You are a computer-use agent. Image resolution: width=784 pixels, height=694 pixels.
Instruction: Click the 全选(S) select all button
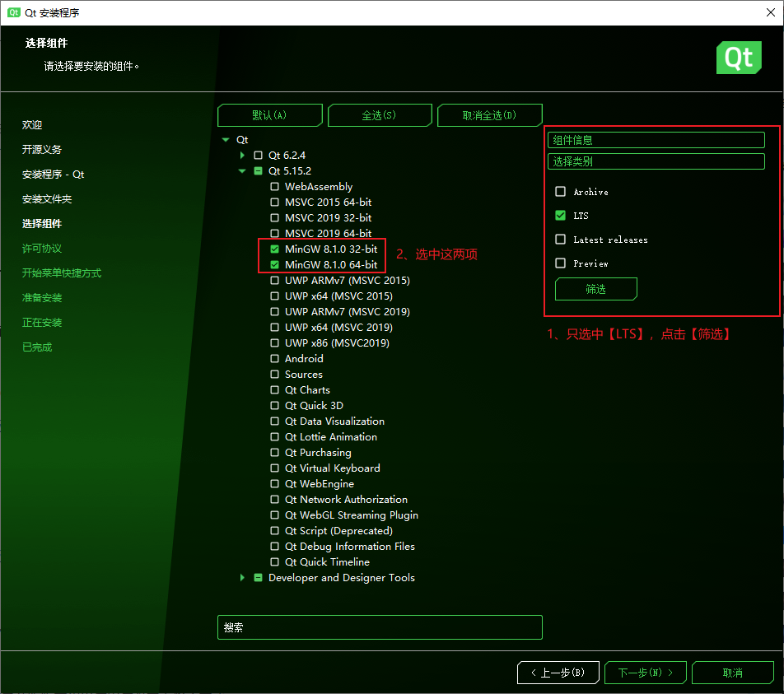coord(380,115)
